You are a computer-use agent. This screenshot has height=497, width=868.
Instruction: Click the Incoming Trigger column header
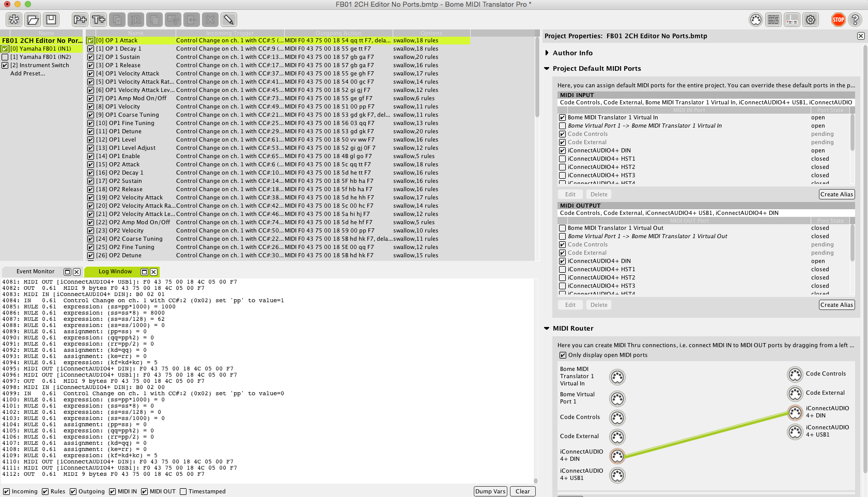[x=230, y=33]
